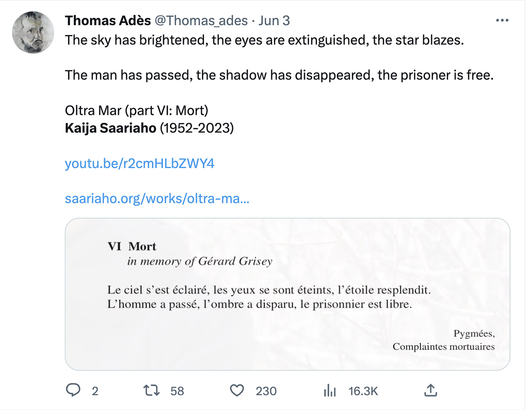Follow the saariaho.org/works/oltra-ma… link
Screen dimensions: 532x410
coord(157,198)
